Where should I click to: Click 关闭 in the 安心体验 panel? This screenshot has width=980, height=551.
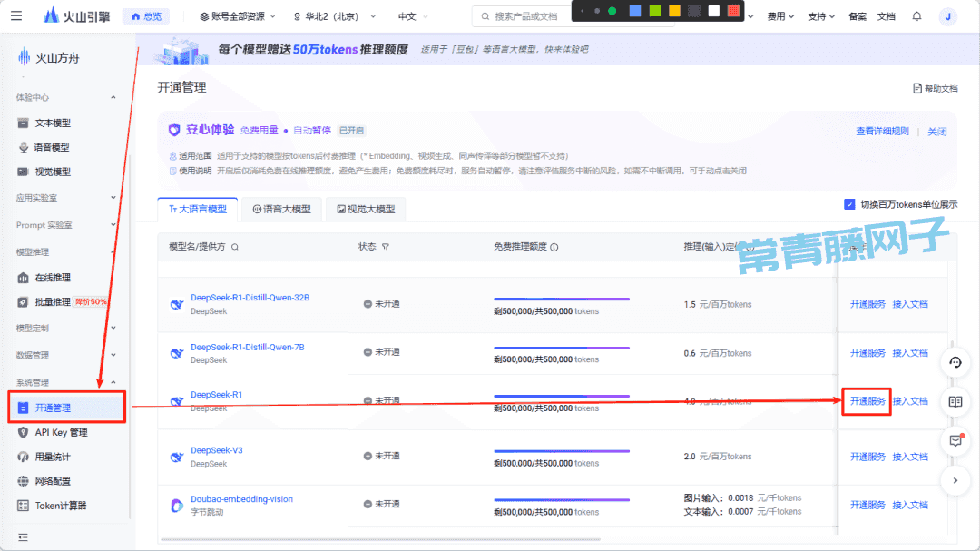(936, 132)
